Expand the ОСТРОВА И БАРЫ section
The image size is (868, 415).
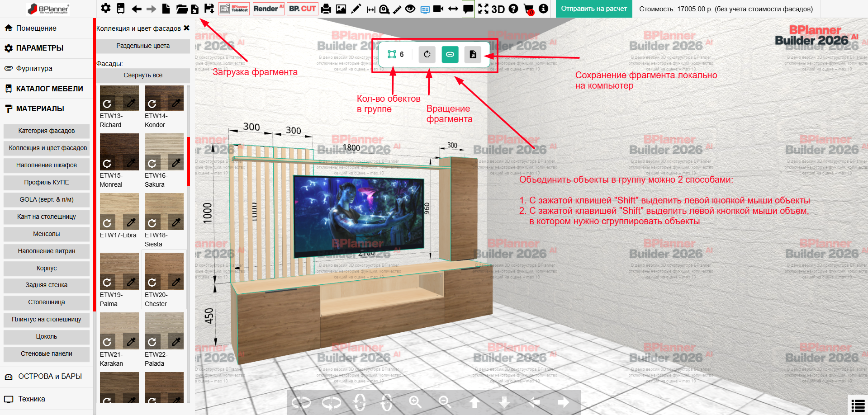click(47, 376)
